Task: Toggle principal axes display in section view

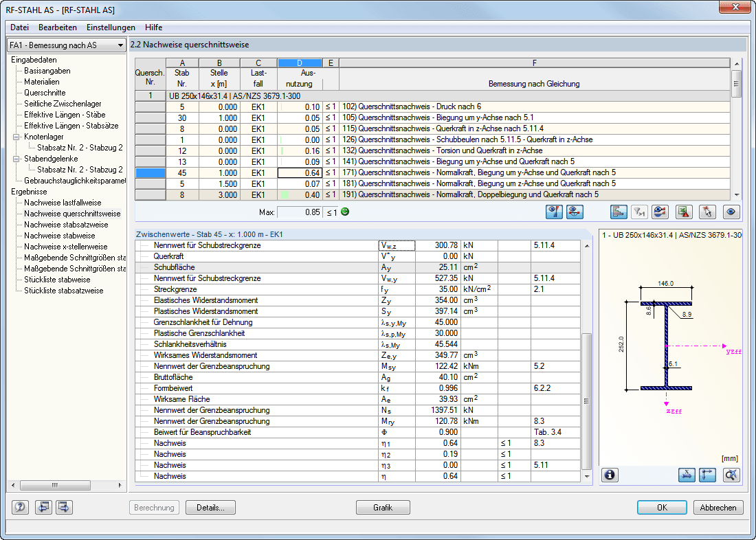Action: tap(708, 475)
